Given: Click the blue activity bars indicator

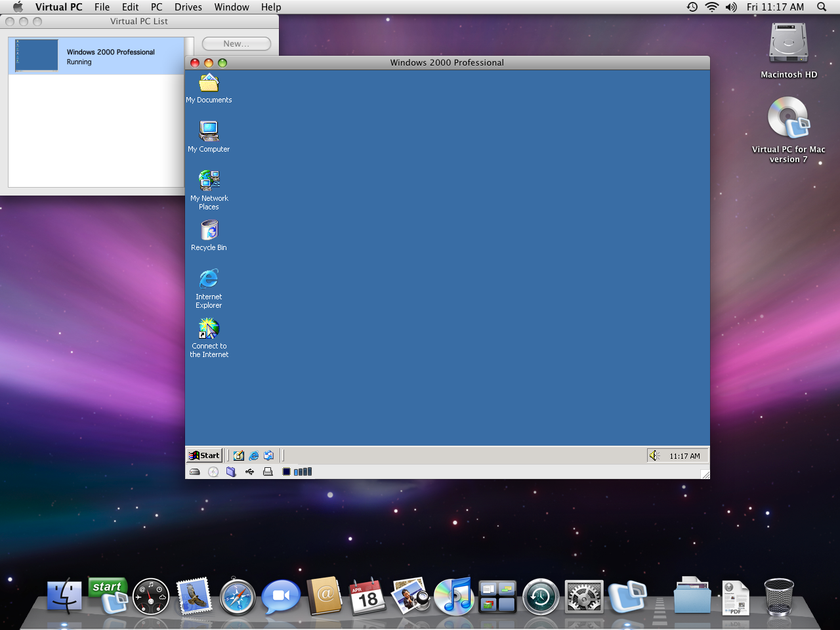Looking at the screenshot, I should [x=303, y=472].
